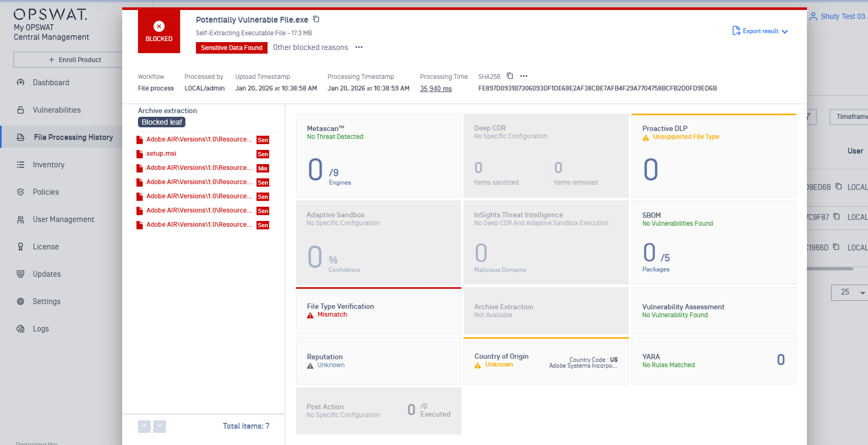Copy the file name Potentially Vulnerable File.exe
The image size is (868, 445).
(x=316, y=19)
